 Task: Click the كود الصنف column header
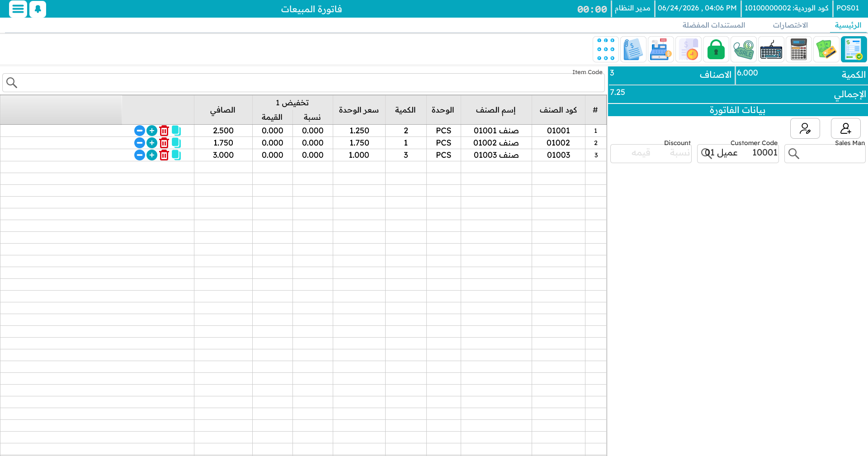[x=558, y=110]
